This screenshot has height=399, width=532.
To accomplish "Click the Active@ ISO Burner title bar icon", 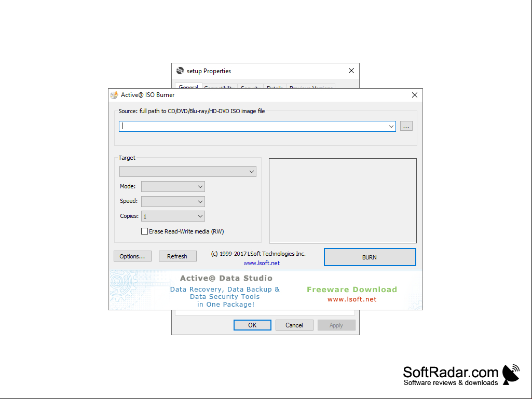I will pyautogui.click(x=114, y=95).
